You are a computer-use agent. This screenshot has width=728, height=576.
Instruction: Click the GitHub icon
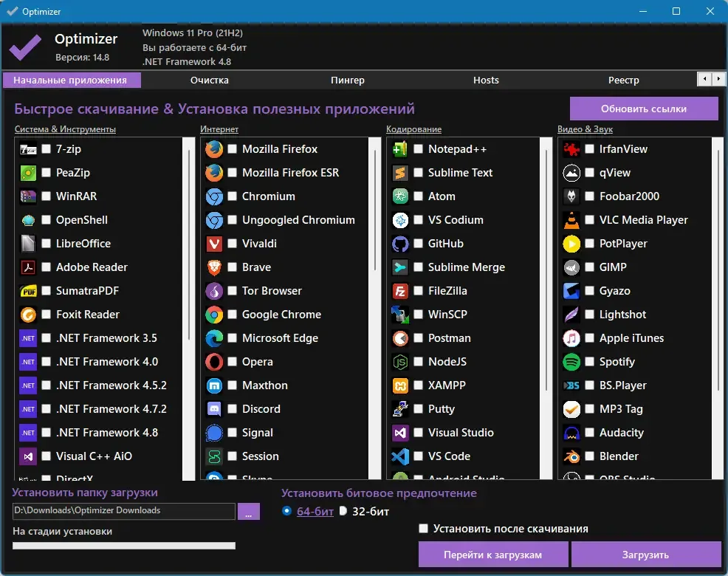point(400,244)
